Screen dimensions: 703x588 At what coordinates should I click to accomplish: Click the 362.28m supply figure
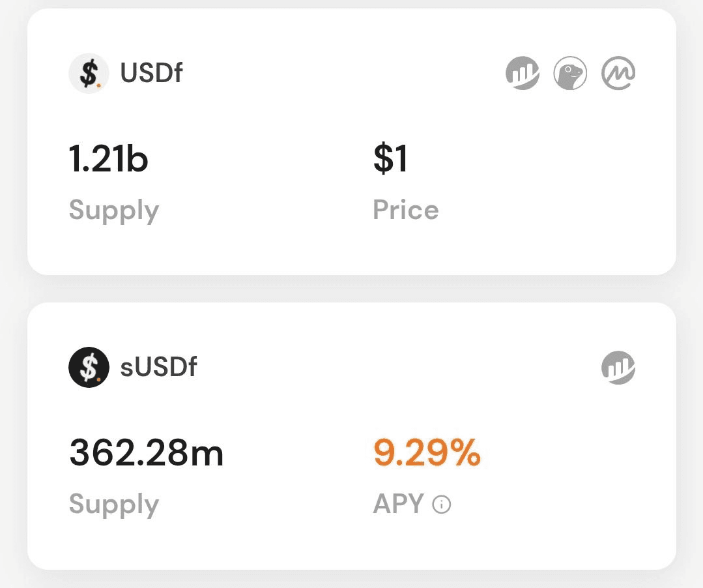pos(146,453)
